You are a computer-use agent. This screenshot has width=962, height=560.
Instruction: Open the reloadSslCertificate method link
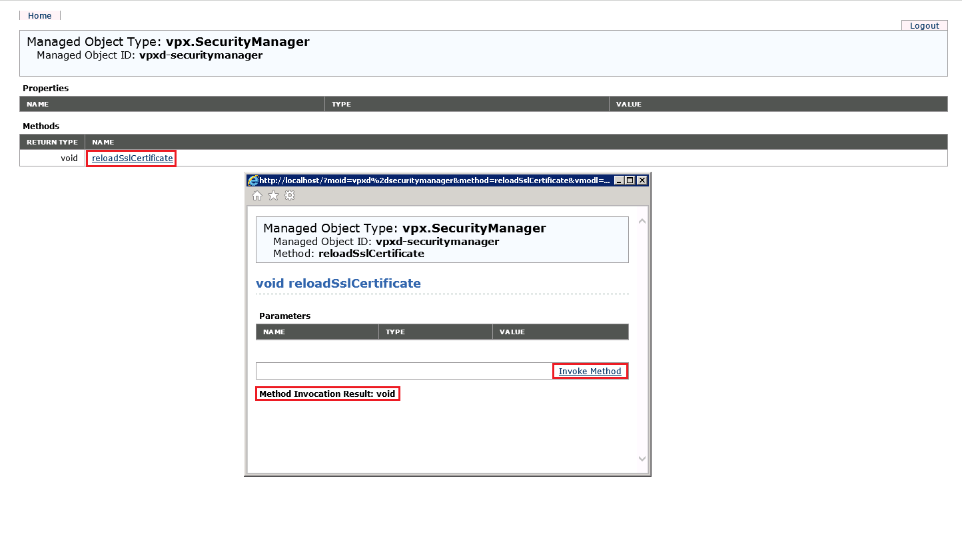pos(132,158)
